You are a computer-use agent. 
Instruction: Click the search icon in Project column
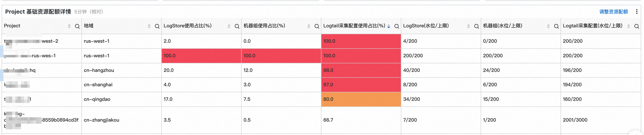point(77,26)
